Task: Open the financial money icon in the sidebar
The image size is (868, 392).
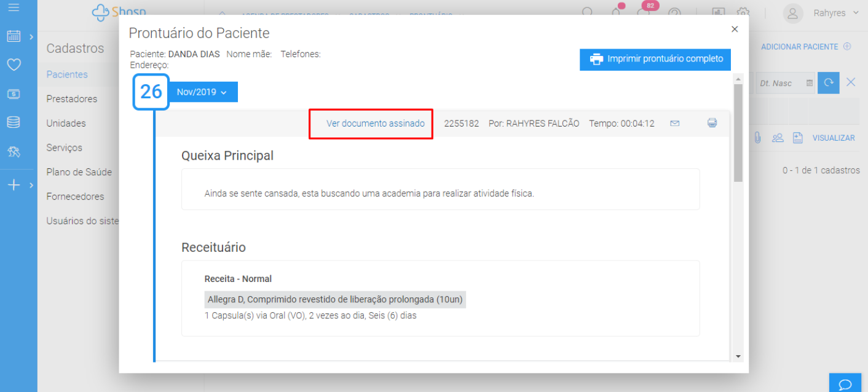Action: pos(14,94)
